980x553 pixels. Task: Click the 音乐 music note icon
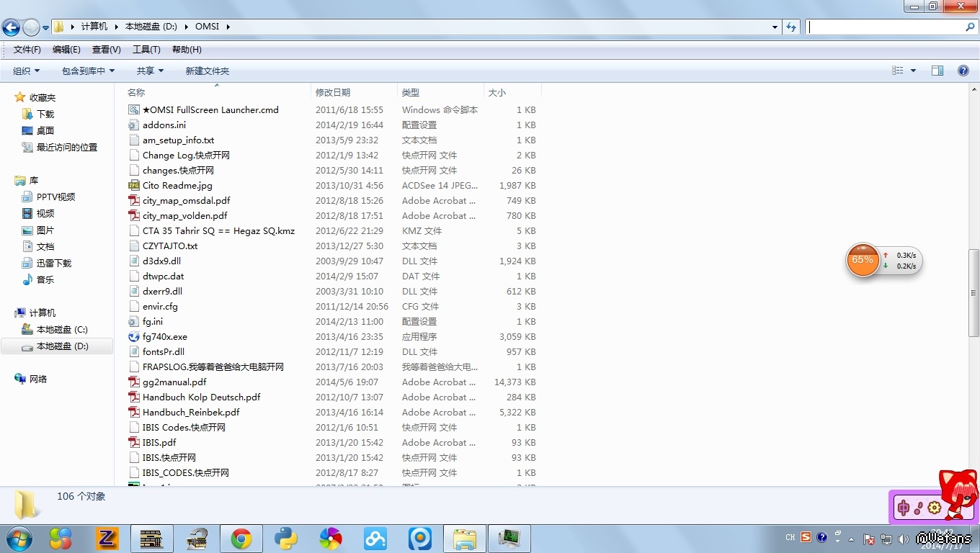tap(27, 279)
